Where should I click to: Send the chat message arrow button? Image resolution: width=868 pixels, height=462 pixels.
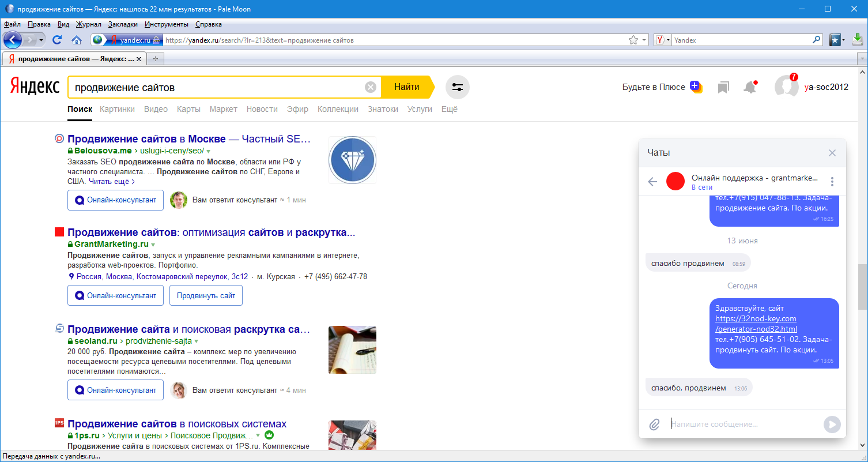(832, 425)
